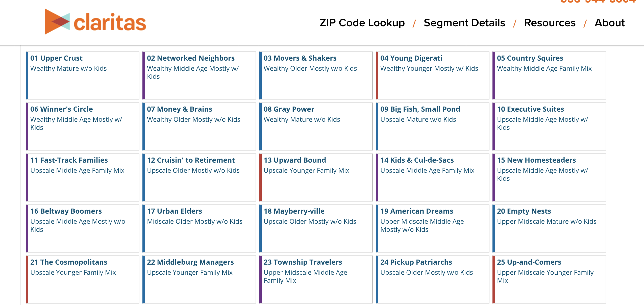
Task: Choose 25 Up-and-Comers segment
Action: [x=549, y=279]
